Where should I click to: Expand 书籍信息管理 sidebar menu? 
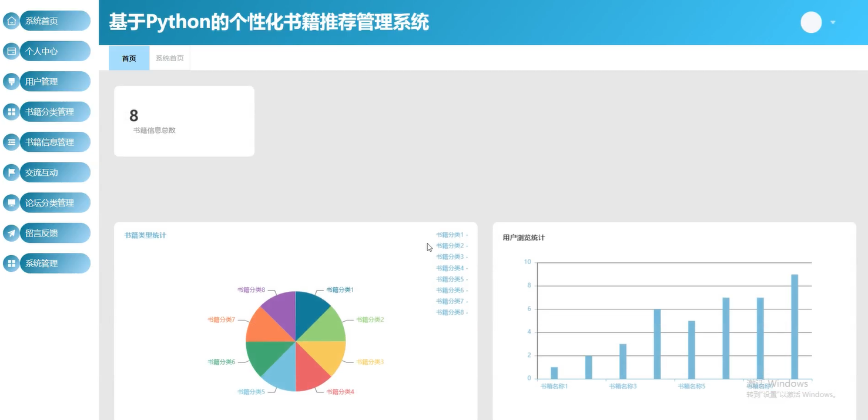point(55,142)
